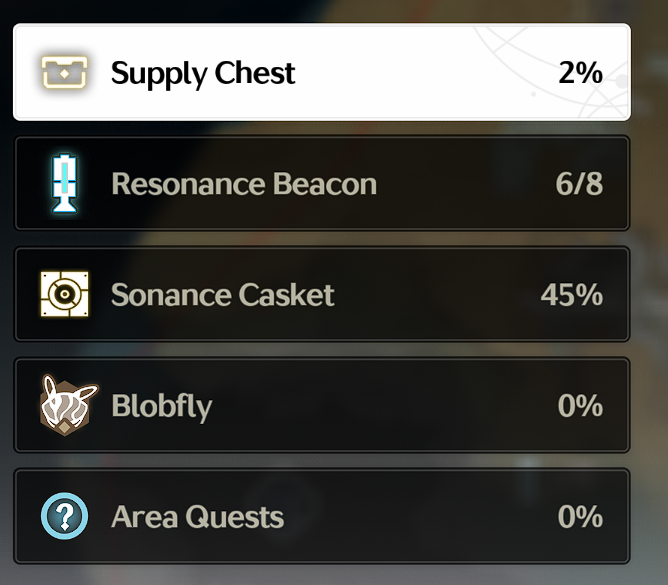Select the Supply Chest row
Image resolution: width=668 pixels, height=585 pixels.
[322, 72]
